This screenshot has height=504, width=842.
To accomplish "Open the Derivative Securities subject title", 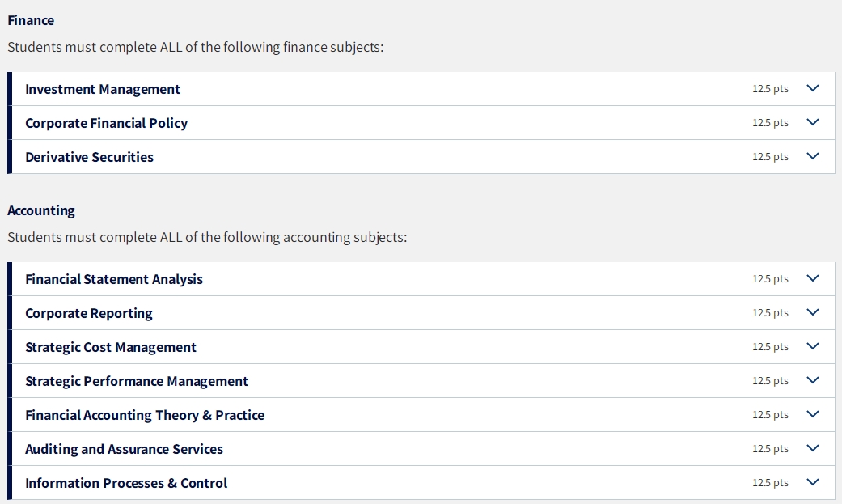I will click(89, 157).
